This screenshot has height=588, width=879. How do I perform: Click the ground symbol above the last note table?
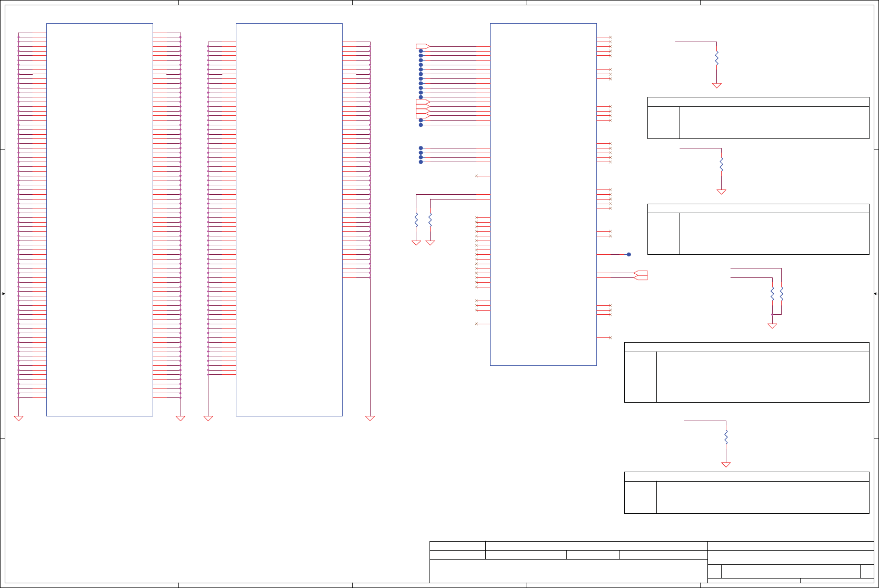[x=726, y=465]
